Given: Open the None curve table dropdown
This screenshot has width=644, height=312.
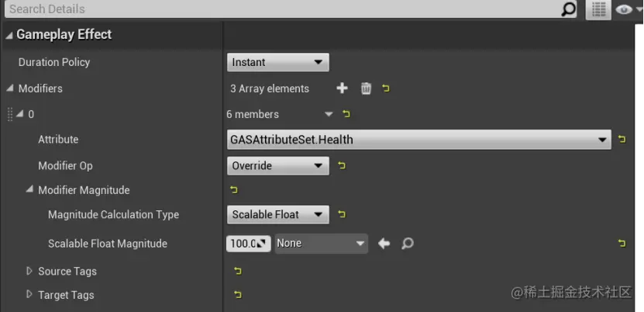Looking at the screenshot, I should 321,244.
